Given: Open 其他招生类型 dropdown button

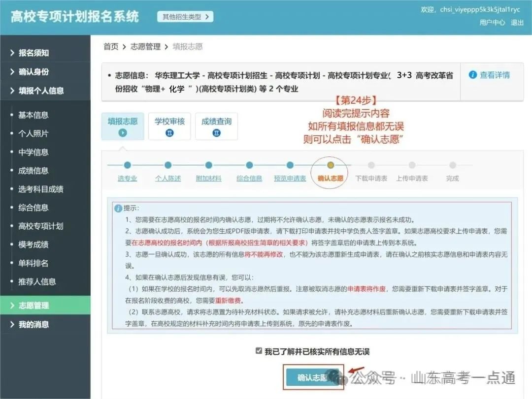Looking at the screenshot, I should click(185, 17).
